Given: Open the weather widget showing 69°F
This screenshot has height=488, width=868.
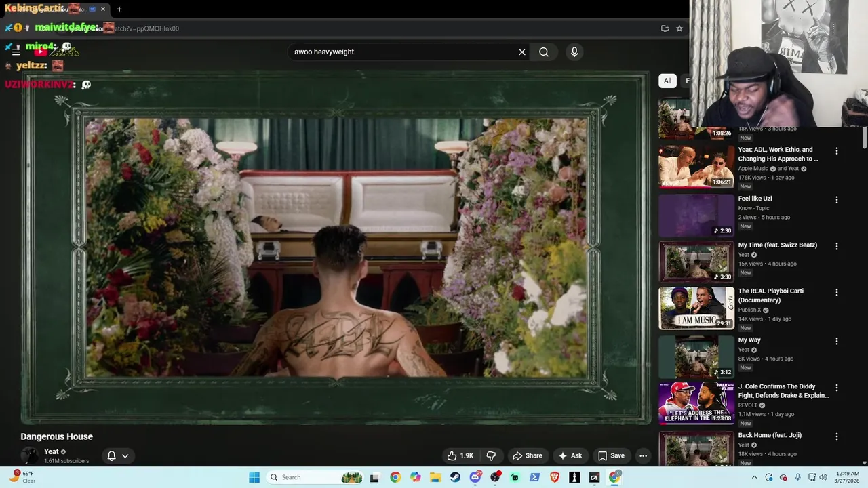Looking at the screenshot, I should click(x=22, y=477).
